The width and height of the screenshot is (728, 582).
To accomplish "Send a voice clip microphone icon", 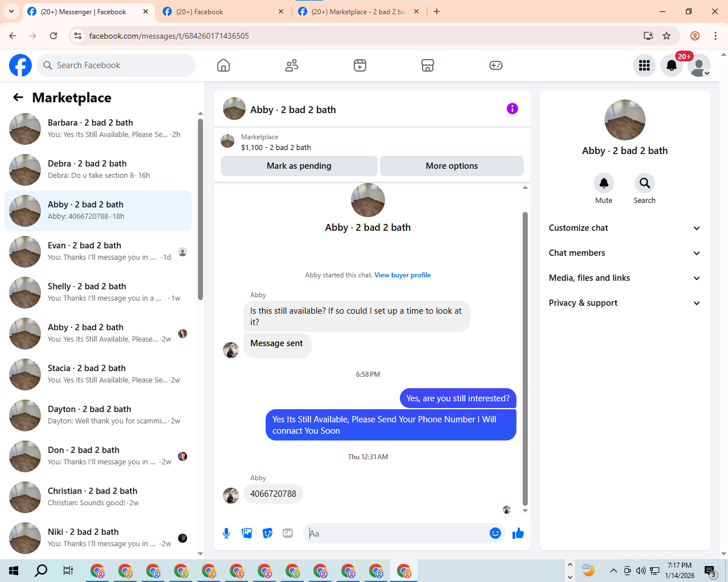I will click(x=226, y=533).
